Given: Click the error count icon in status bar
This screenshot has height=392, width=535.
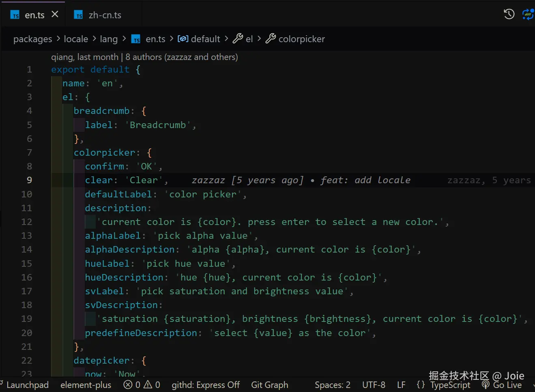Looking at the screenshot, I should click(x=128, y=385).
